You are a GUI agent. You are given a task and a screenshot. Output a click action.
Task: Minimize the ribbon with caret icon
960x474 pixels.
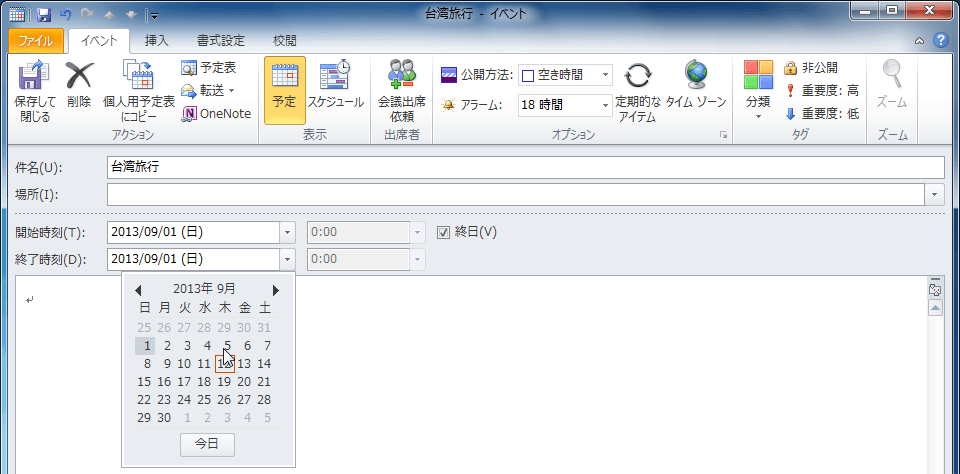[920, 41]
